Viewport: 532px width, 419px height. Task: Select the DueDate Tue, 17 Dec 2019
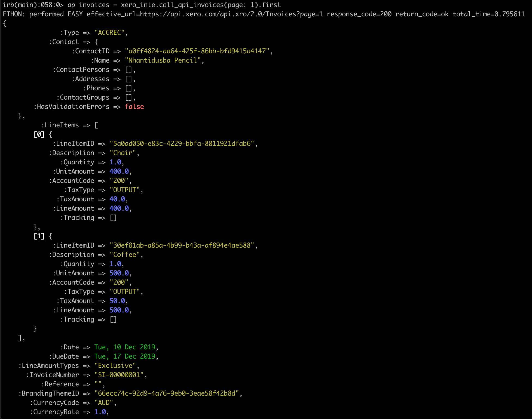[x=126, y=356]
